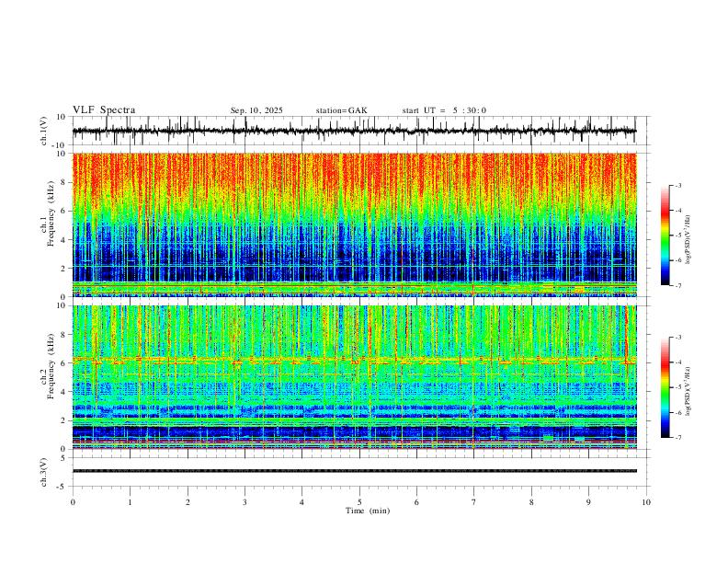Click time axis tick label '1'
728x563 pixels.
tap(130, 502)
